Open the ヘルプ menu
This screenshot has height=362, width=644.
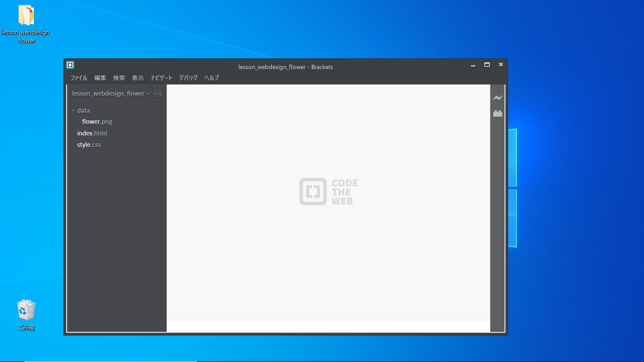212,78
